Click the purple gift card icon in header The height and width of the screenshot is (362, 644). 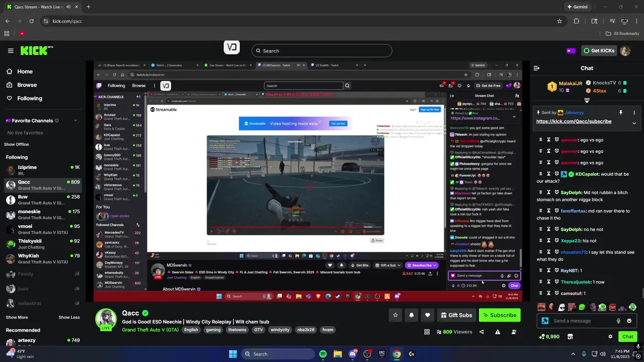point(571,51)
